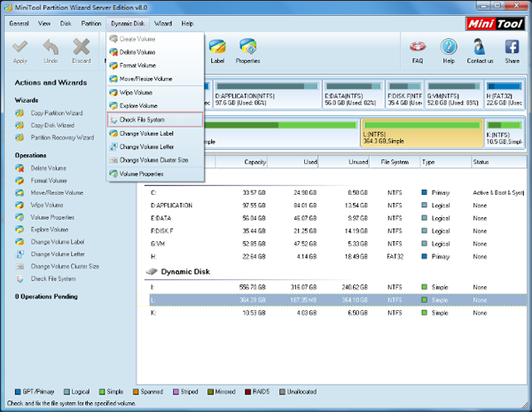
Task: Sort by the Used column header
Action: tap(293, 162)
